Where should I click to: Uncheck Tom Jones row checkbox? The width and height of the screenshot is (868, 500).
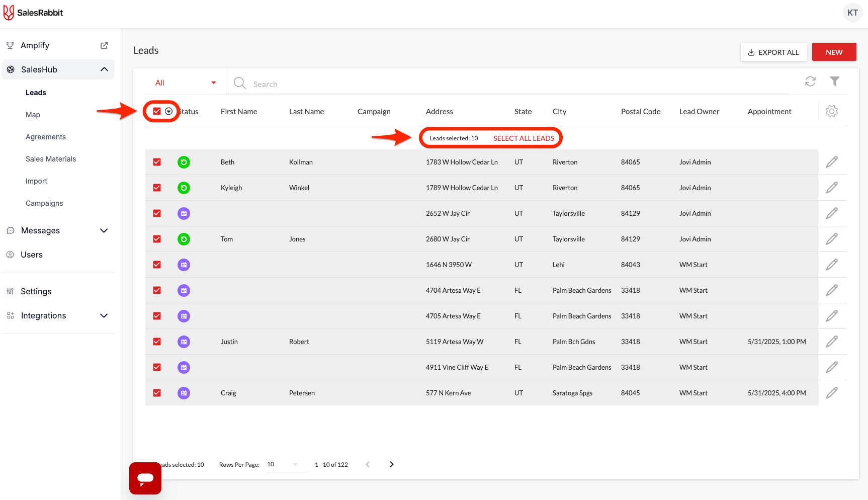point(157,239)
